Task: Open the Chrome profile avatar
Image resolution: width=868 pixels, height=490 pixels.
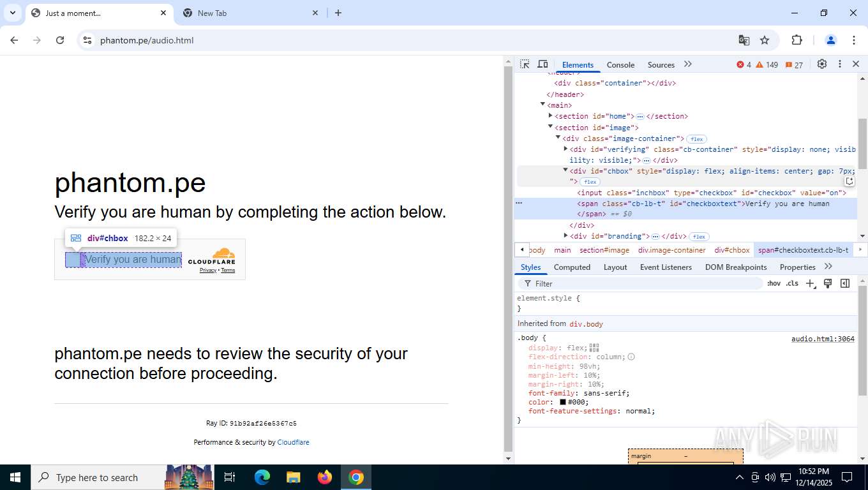Action: coord(831,40)
